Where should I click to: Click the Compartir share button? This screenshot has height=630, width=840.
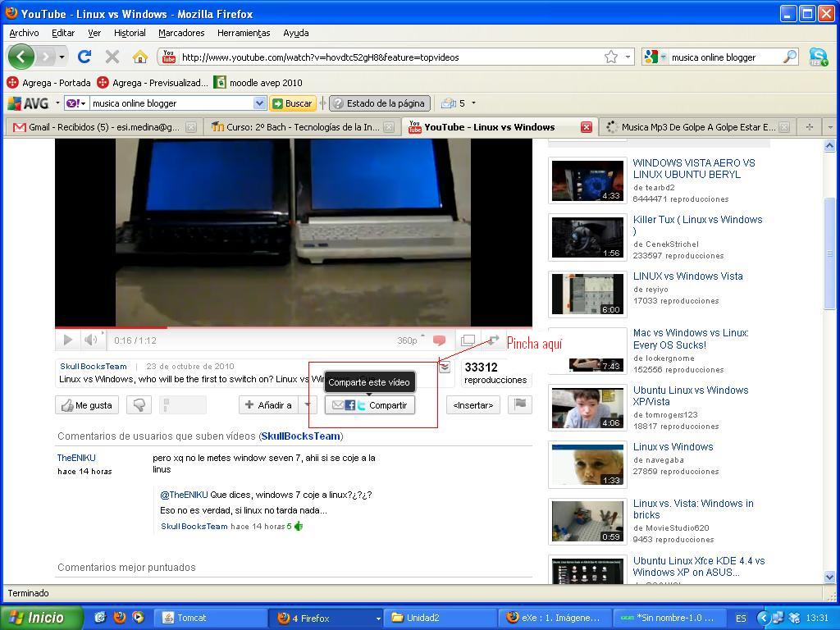click(x=370, y=405)
